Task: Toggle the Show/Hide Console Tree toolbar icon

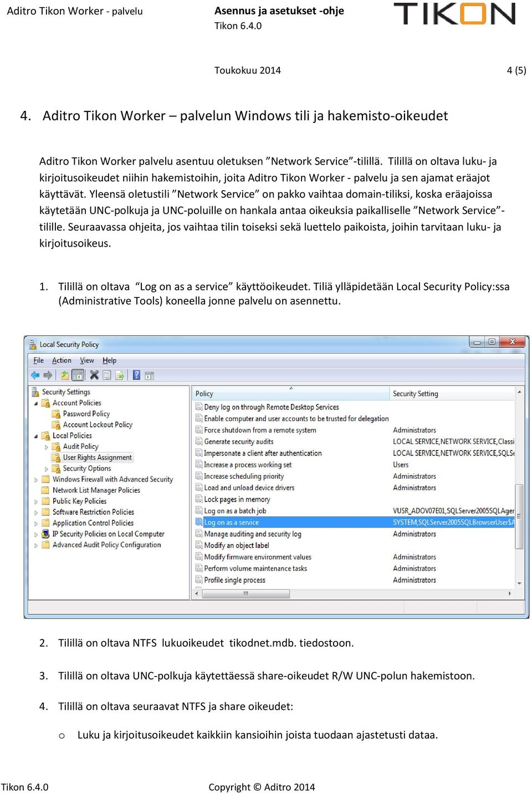Action: (78, 375)
